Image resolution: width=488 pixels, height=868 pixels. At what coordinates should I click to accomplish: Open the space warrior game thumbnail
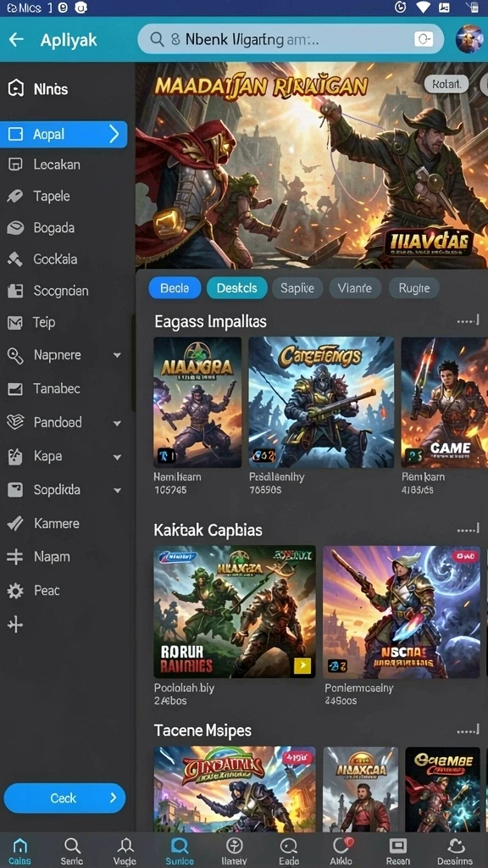click(x=402, y=612)
